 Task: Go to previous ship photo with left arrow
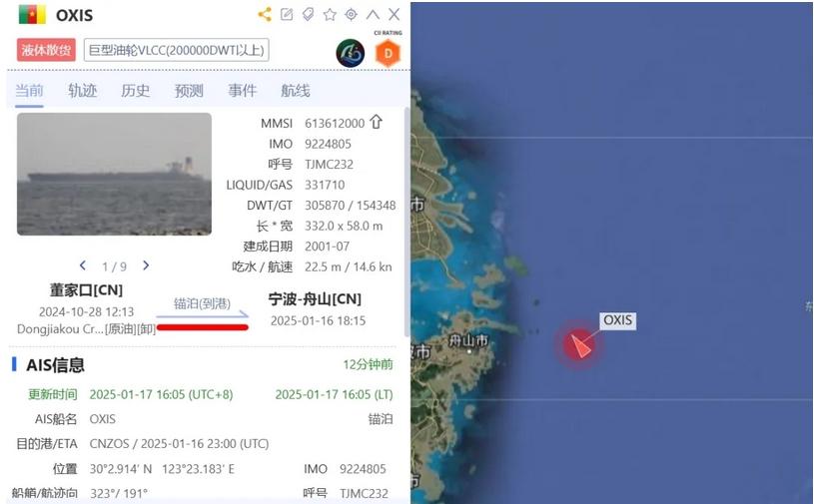(83, 265)
